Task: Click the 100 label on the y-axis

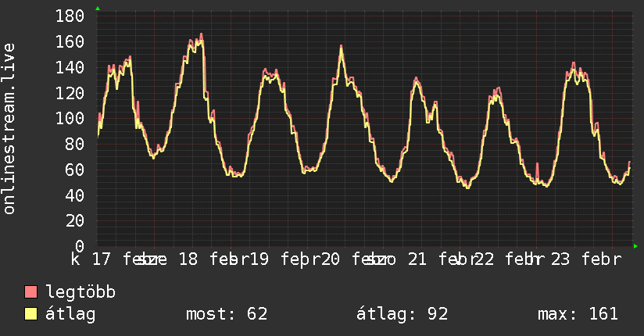Action: 71,118
